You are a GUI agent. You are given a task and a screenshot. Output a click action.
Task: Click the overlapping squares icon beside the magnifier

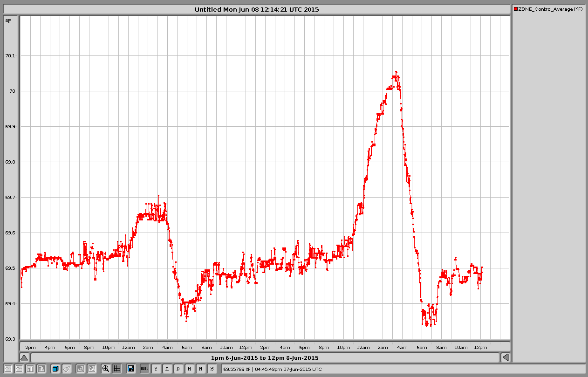(92, 369)
